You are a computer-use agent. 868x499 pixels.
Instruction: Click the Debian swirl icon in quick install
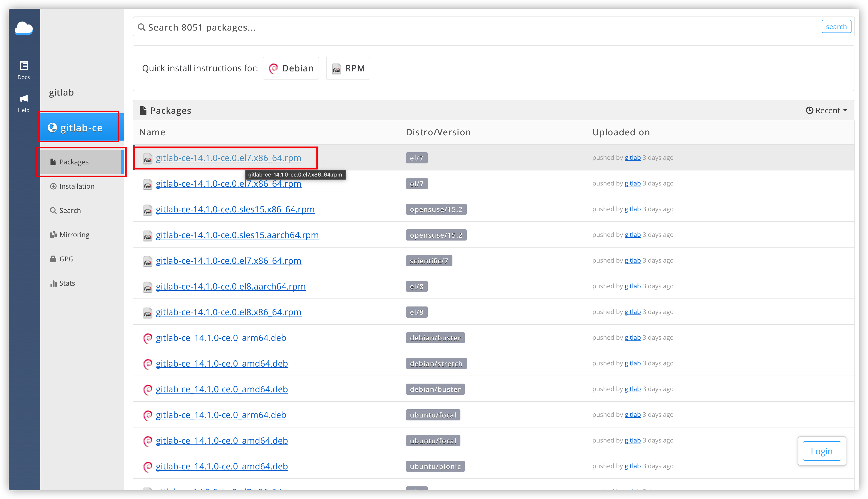point(273,69)
